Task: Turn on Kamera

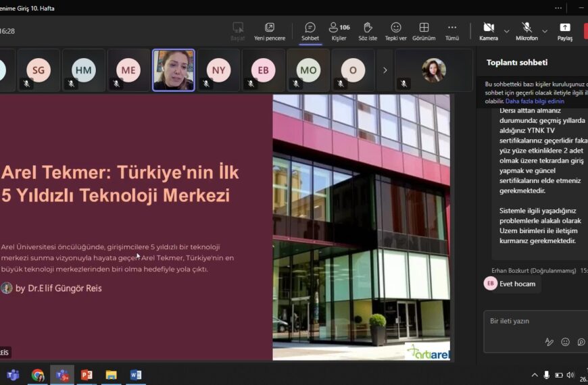Action: pos(488,32)
